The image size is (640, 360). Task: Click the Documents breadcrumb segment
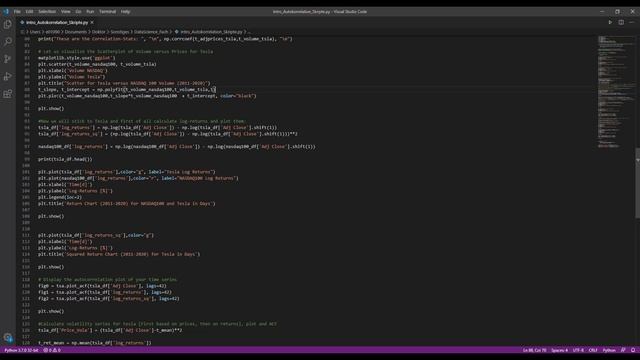click(x=76, y=32)
